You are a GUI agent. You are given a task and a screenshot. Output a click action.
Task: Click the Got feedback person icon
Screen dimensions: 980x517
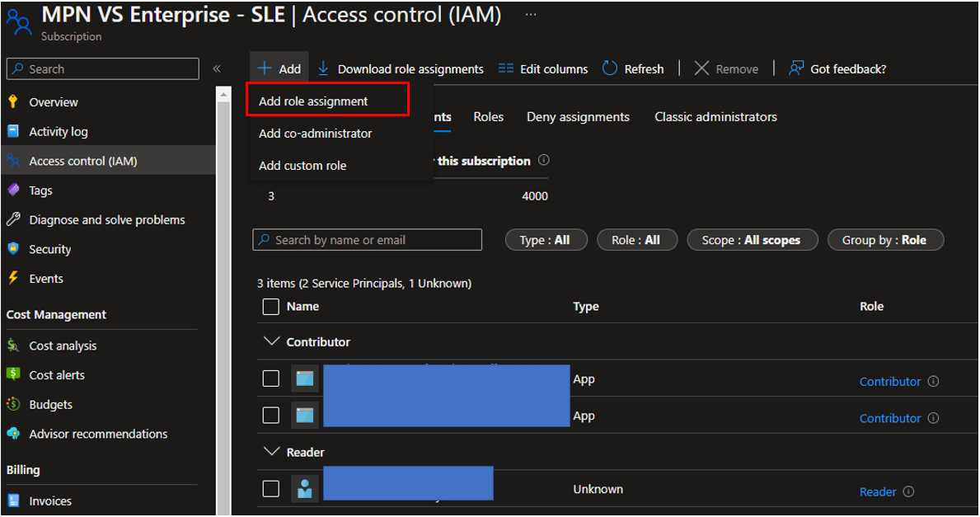tap(795, 68)
